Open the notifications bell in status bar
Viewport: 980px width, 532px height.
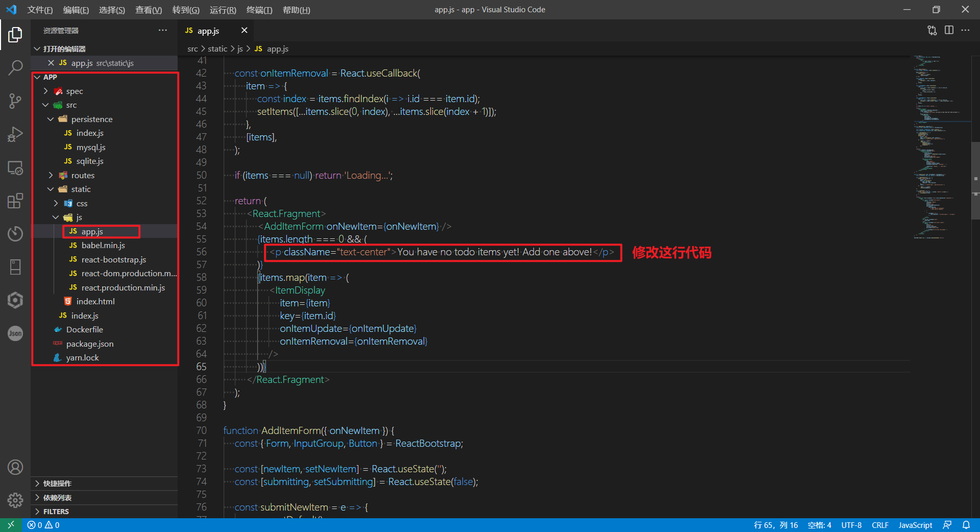click(966, 525)
